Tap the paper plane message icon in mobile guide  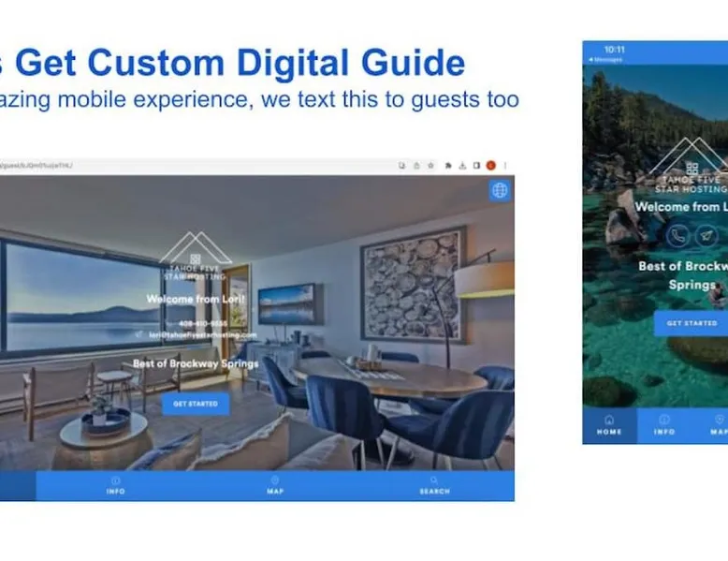coord(706,236)
